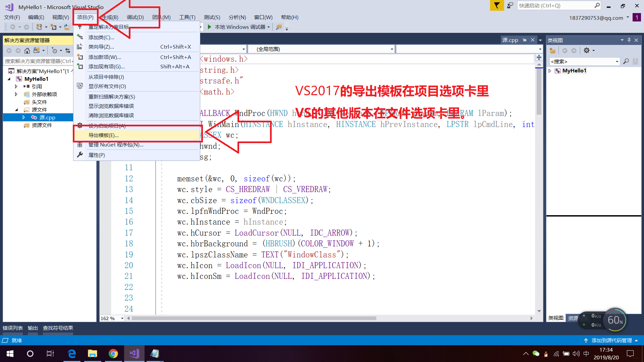This screenshot has height=362, width=644.
Task: Click Class View search magnifier icon
Action: (x=626, y=61)
